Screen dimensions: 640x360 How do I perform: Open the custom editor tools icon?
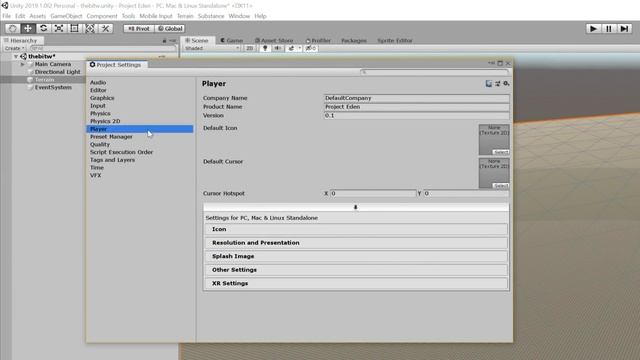coord(105,28)
